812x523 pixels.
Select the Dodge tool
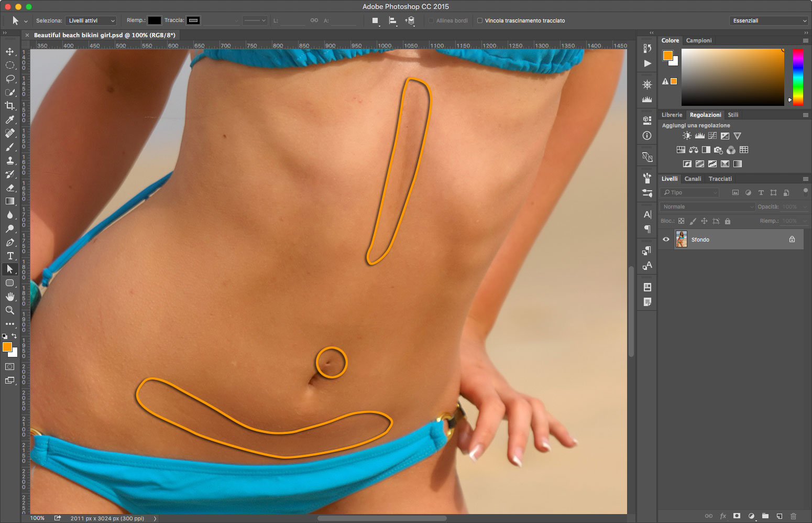[x=9, y=228]
